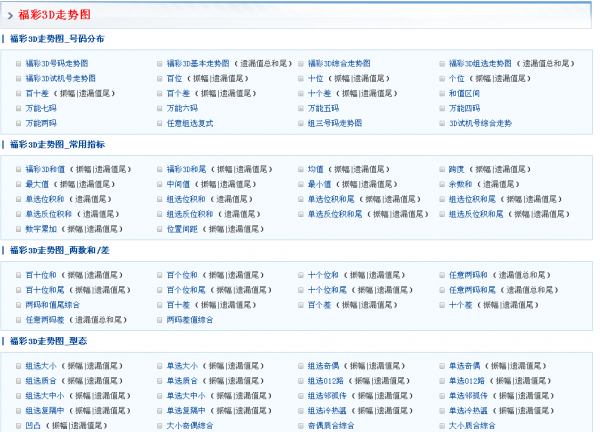
Task: Open the 福彩3D号码走势图 link
Action: pyautogui.click(x=57, y=64)
